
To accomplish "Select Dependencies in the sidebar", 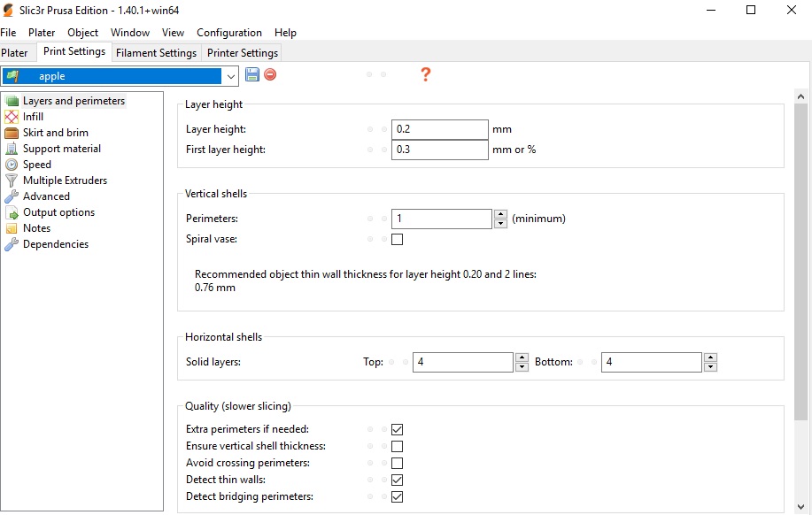I will tap(55, 244).
